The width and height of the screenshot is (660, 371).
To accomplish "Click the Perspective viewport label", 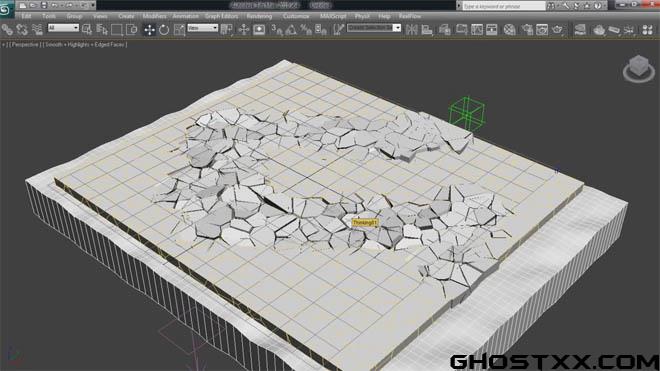I will point(24,44).
